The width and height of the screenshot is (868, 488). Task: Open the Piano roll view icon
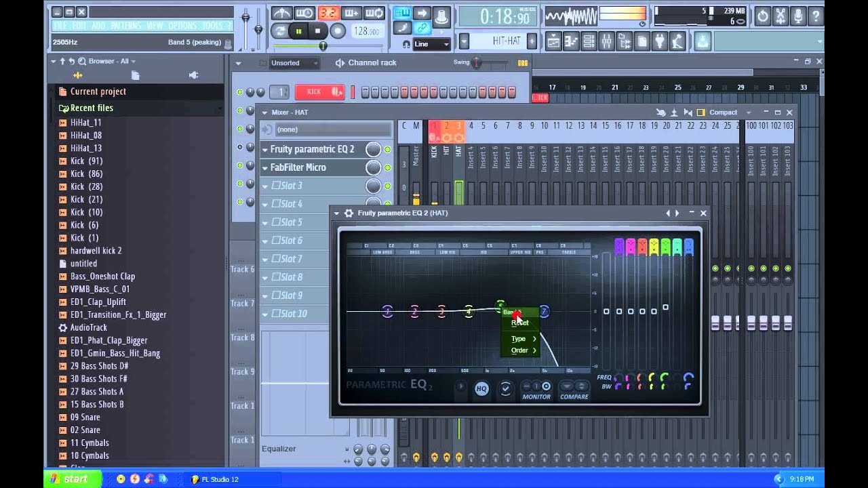(571, 41)
